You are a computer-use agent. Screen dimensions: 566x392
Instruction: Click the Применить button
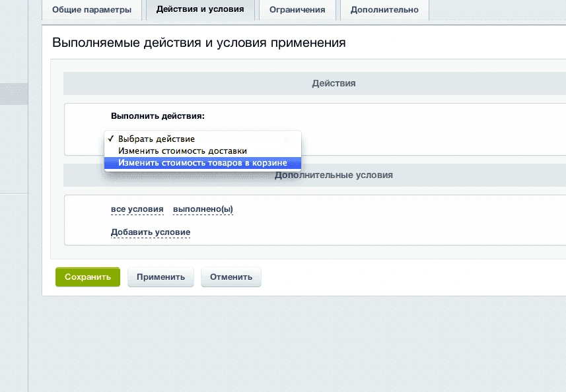[160, 277]
